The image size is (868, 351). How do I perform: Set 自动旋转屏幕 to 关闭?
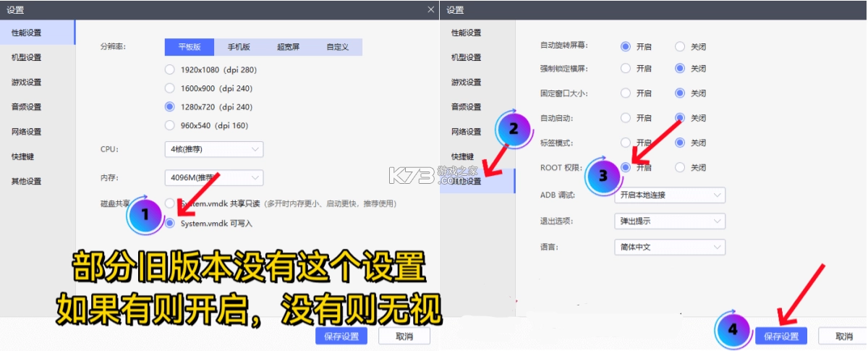coord(680,46)
